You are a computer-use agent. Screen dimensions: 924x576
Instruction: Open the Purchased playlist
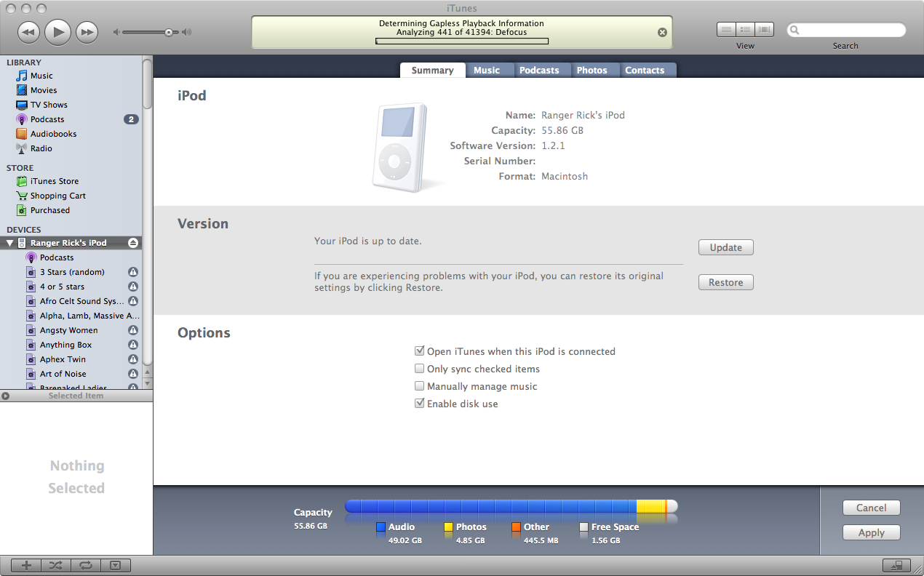(50, 210)
